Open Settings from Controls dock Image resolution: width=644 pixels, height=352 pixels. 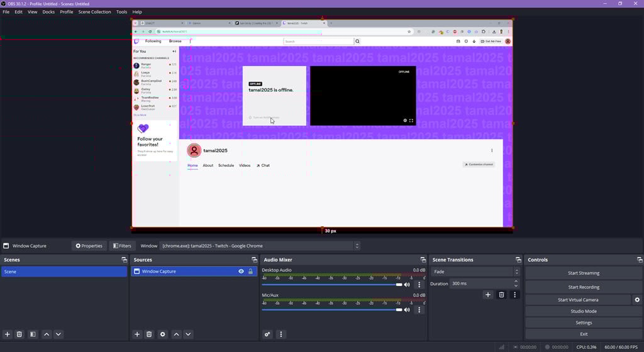coord(584,323)
